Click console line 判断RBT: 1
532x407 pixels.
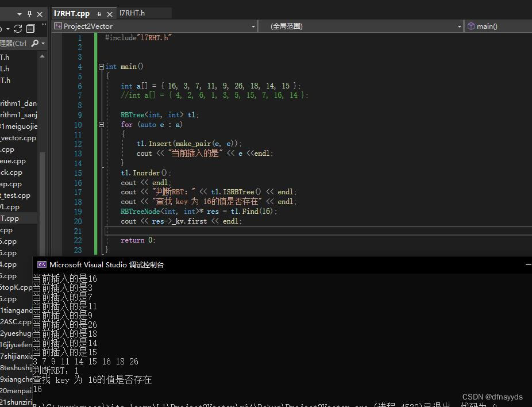pyautogui.click(x=56, y=371)
